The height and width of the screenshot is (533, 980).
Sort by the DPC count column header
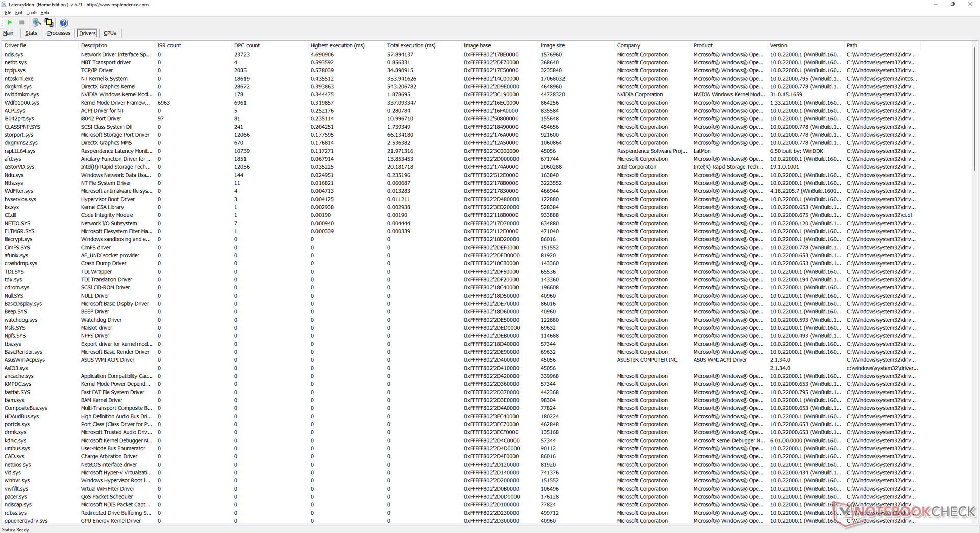point(270,45)
